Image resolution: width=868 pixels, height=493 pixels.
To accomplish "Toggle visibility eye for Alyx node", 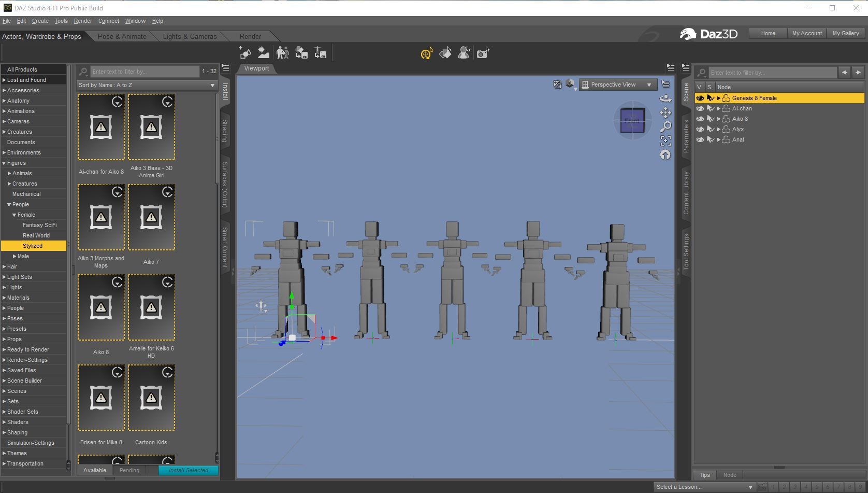I will click(x=700, y=129).
